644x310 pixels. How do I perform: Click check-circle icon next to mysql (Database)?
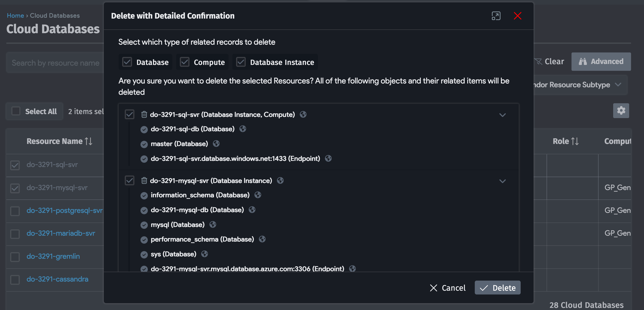[x=144, y=225]
